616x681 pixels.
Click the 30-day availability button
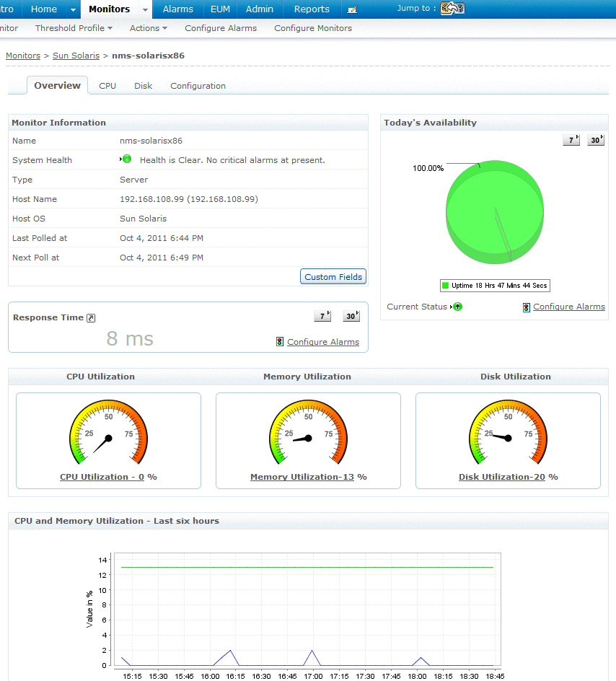pos(596,139)
